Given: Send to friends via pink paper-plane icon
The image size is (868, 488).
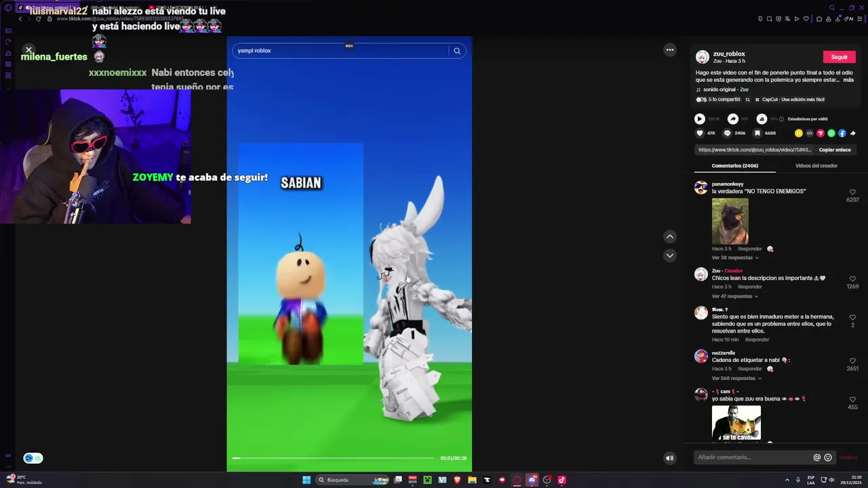Looking at the screenshot, I should tap(821, 134).
